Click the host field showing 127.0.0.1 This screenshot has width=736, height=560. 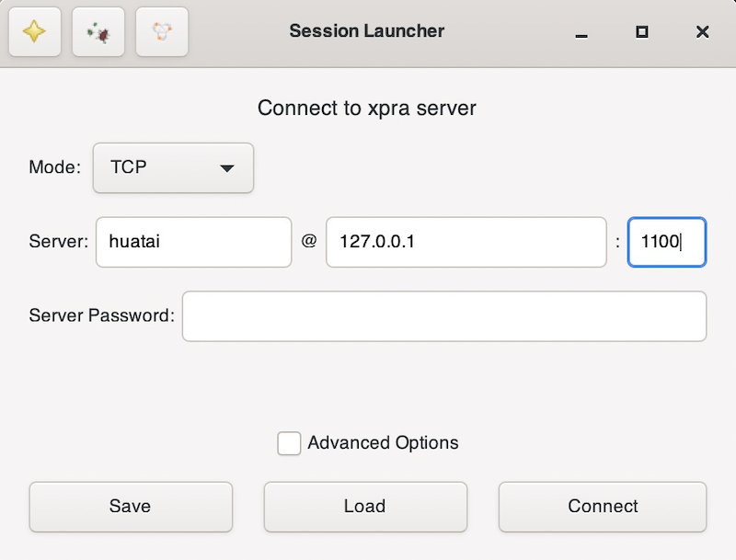466,243
